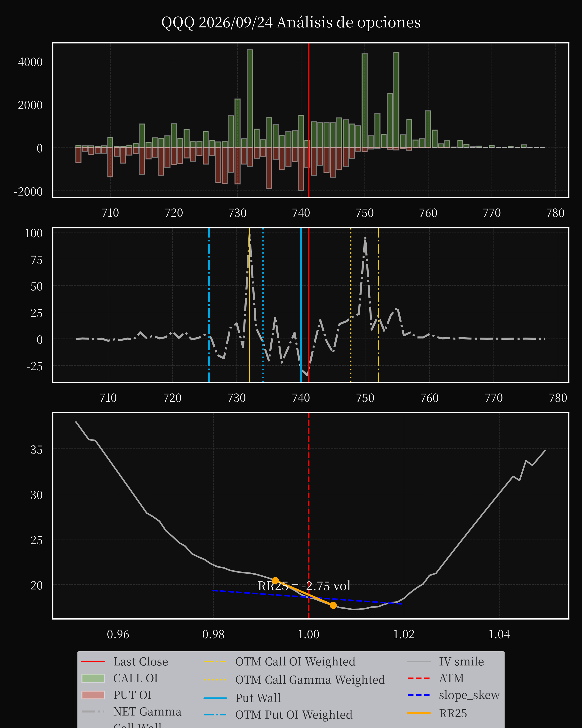
Task: Click the orange RR25 legend line sample
Action: coord(419,713)
